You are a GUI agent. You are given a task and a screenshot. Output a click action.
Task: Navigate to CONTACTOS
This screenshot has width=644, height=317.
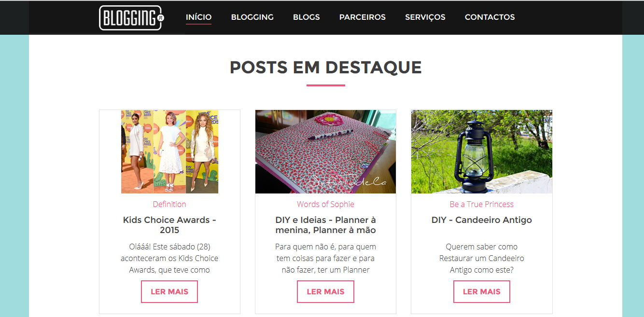490,17
